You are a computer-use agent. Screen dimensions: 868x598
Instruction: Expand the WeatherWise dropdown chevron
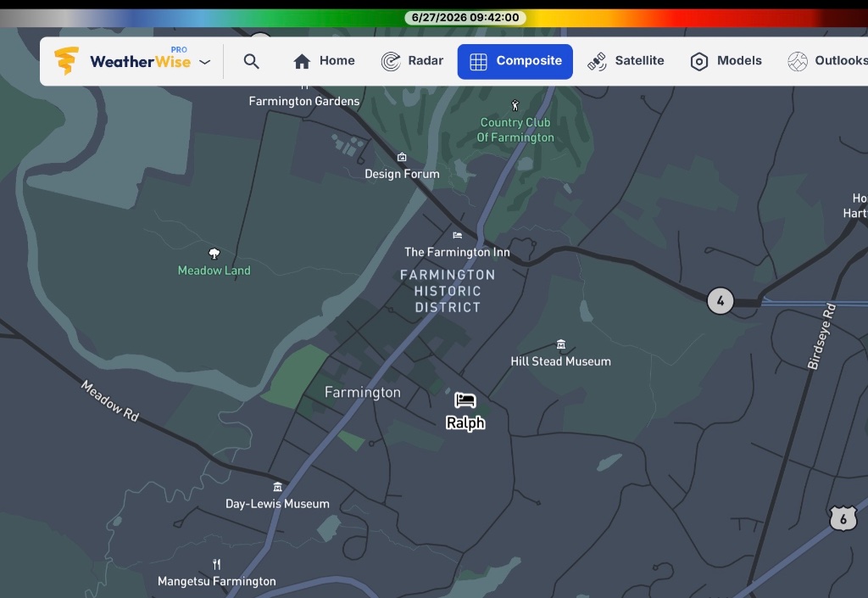205,61
